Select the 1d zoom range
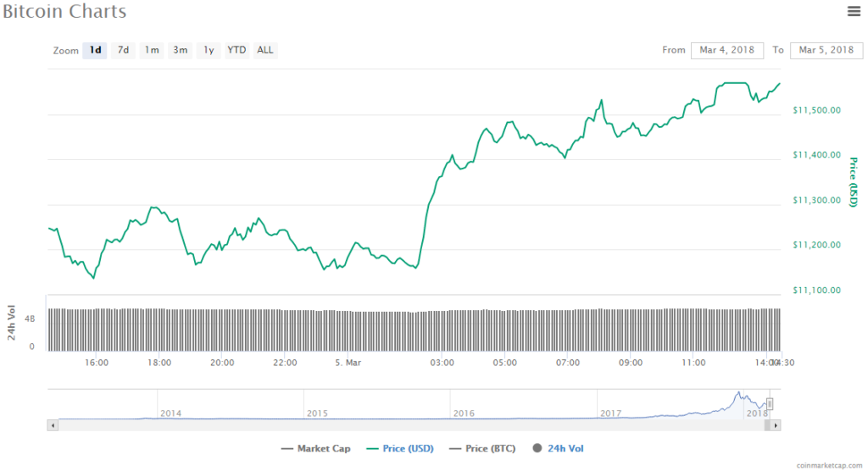Image resolution: width=868 pixels, height=471 pixels. coord(96,50)
